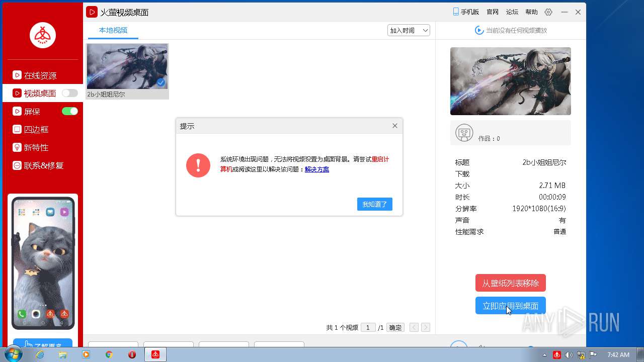Open the 帮助 help link
The image size is (644, 362).
tap(531, 12)
